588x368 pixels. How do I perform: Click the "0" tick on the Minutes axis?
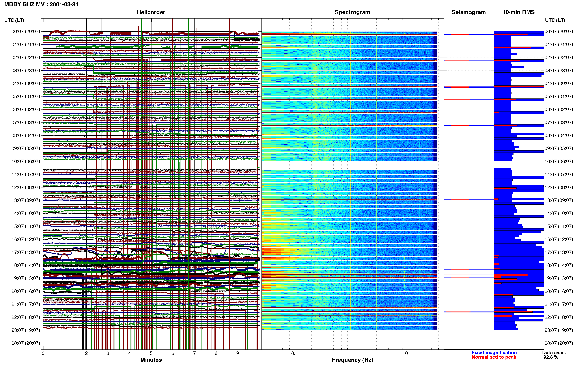43,353
